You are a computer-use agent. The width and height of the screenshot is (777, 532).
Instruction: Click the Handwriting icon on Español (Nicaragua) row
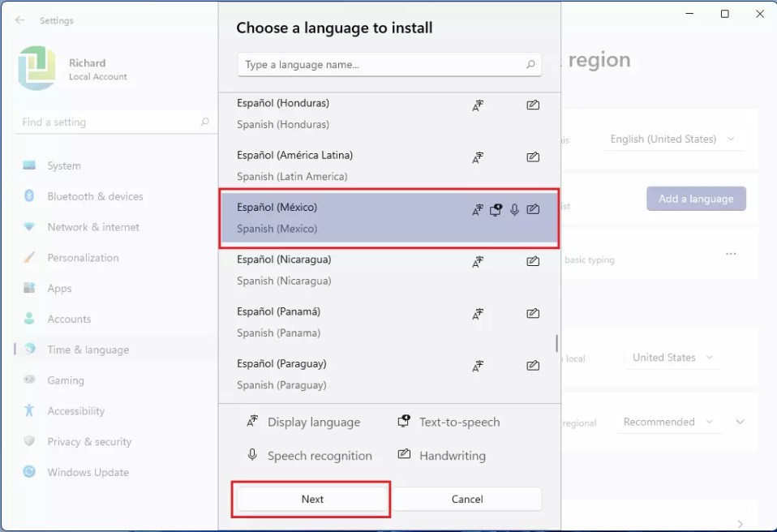533,261
